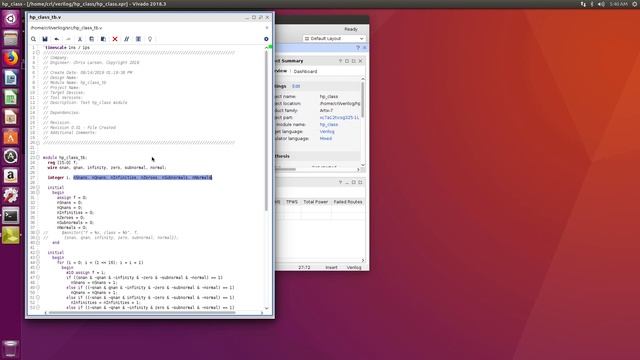640x360 pixels.
Task: Click Project Summary panel help icon
Action: point(340,61)
